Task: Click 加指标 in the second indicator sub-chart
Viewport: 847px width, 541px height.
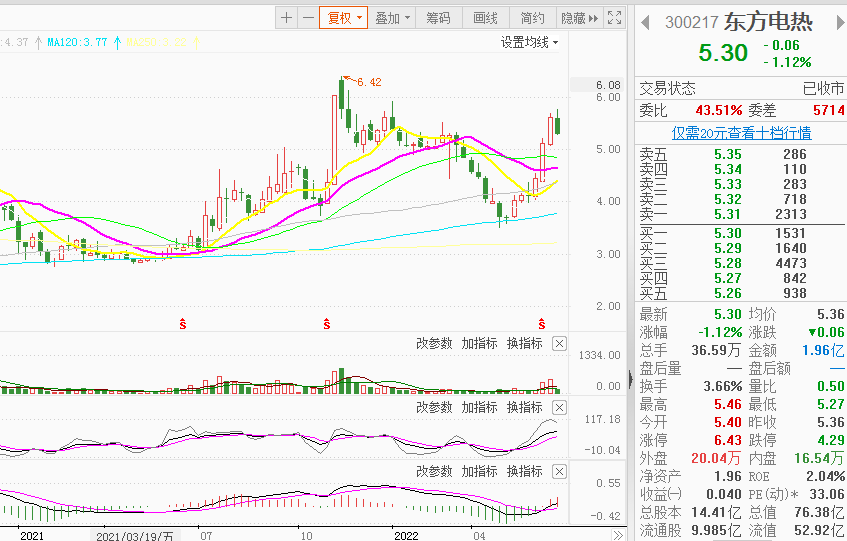Action: tap(479, 407)
